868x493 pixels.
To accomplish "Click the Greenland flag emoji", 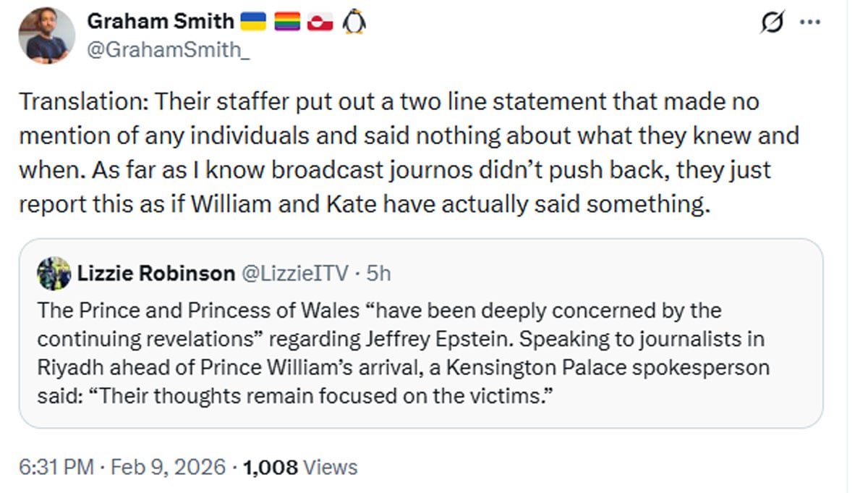I will [x=320, y=20].
